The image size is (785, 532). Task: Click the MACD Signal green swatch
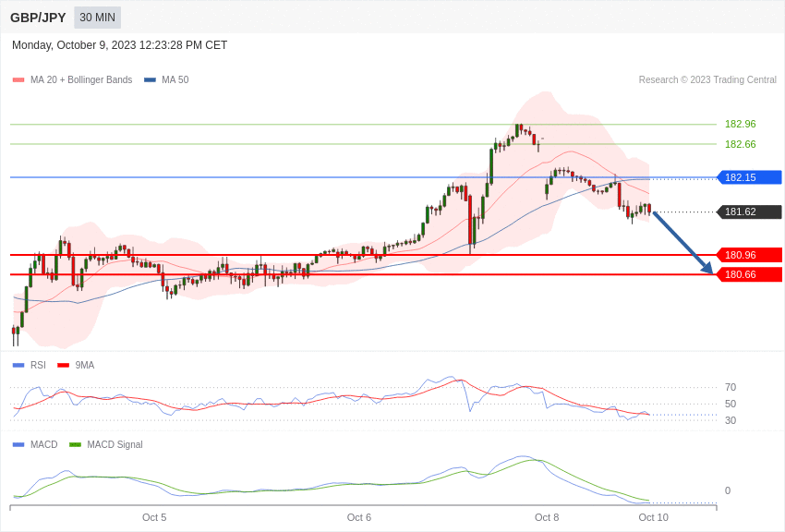75,444
